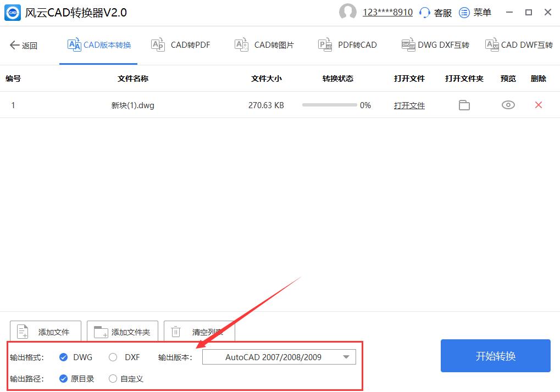This screenshot has width=560, height=392.
Task: Open the DWG DXF互转 tool
Action: pos(435,45)
